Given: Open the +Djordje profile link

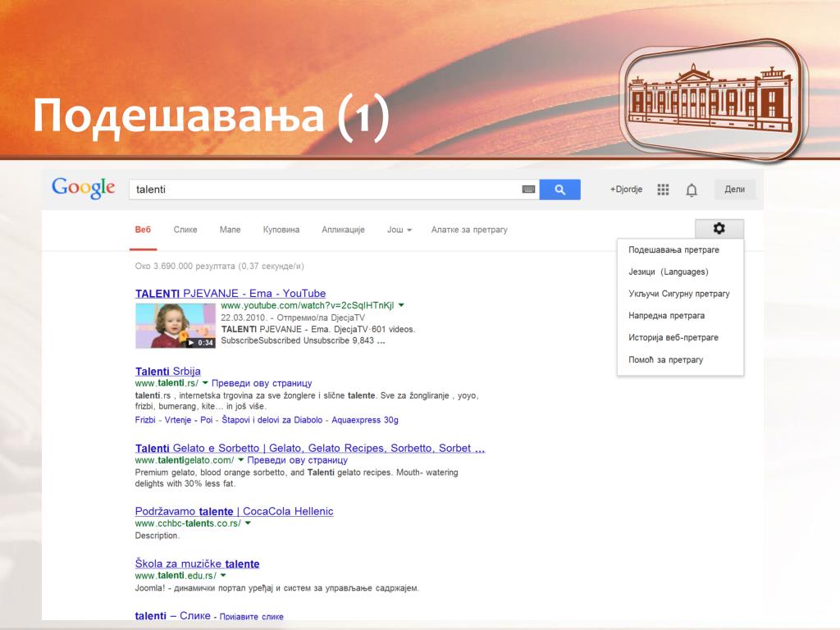Looking at the screenshot, I should click(x=626, y=189).
